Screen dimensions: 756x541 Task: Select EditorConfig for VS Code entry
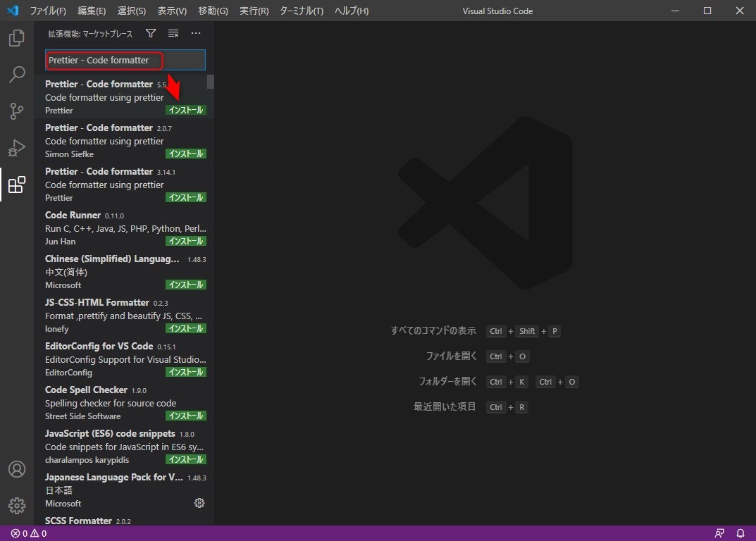pyautogui.click(x=124, y=359)
